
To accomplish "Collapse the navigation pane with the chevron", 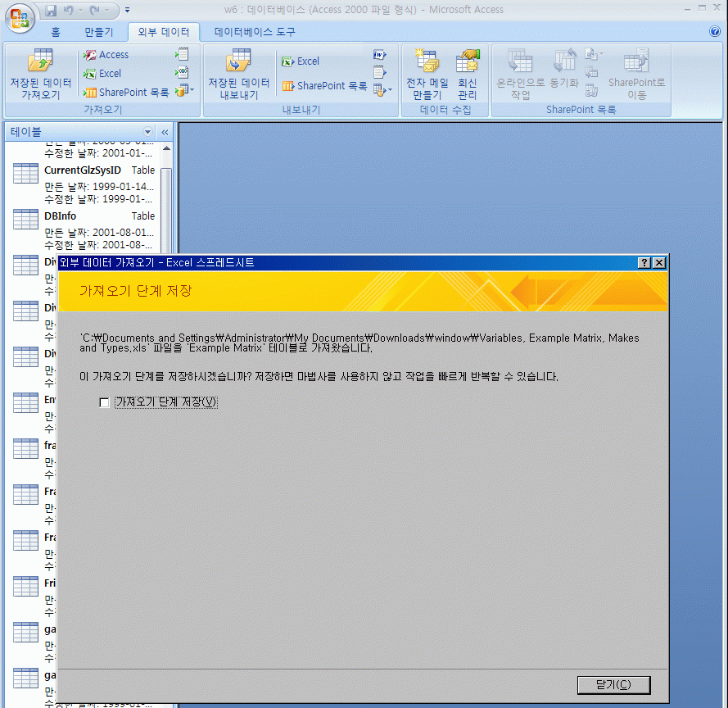I will (165, 132).
